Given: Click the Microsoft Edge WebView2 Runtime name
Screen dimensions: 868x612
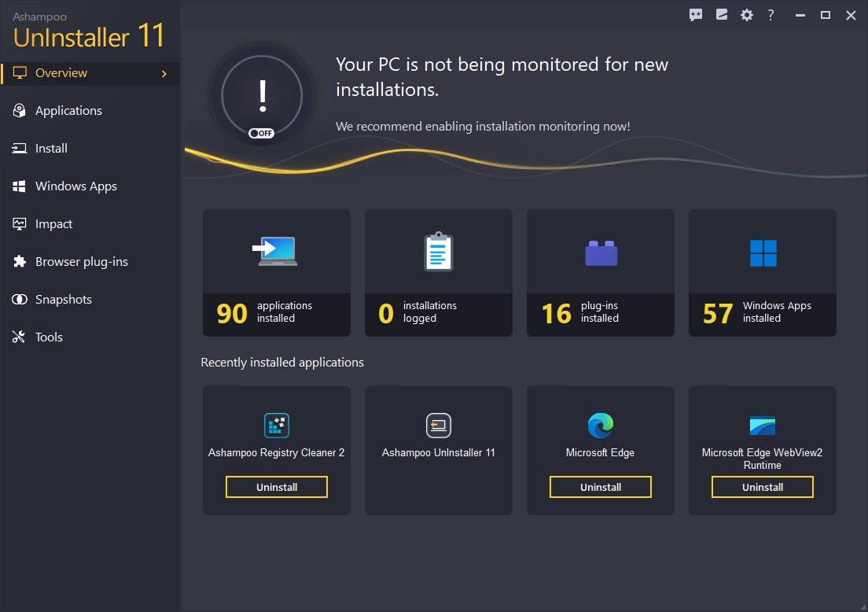Looking at the screenshot, I should [763, 459].
